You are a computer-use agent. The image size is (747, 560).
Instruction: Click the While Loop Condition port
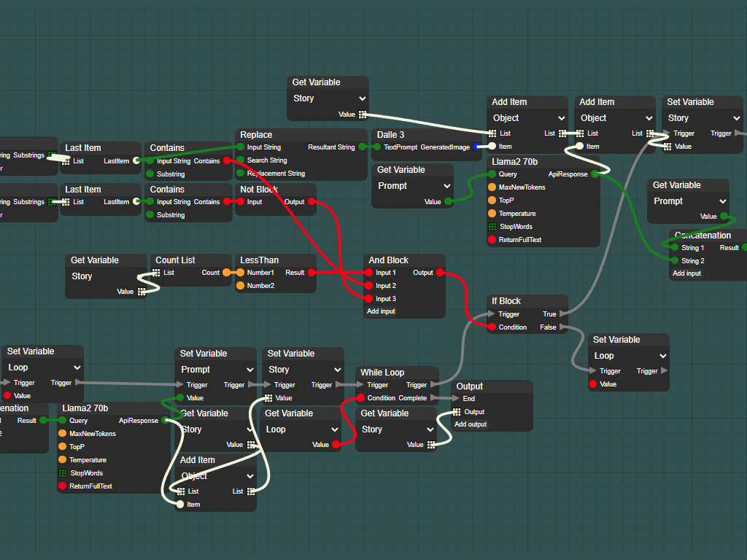click(360, 398)
